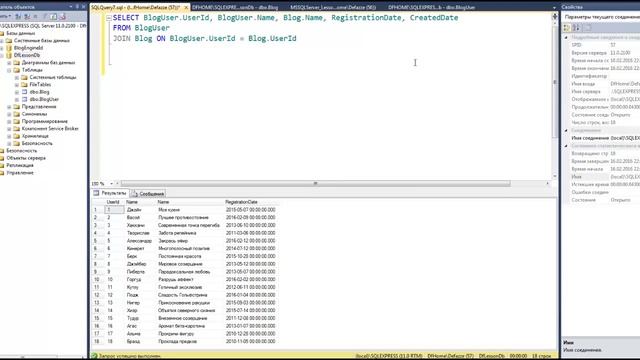Click the Refresh icon in Object Explorer toolbar
This screenshot has width=640, height=360.
tap(53, 17)
